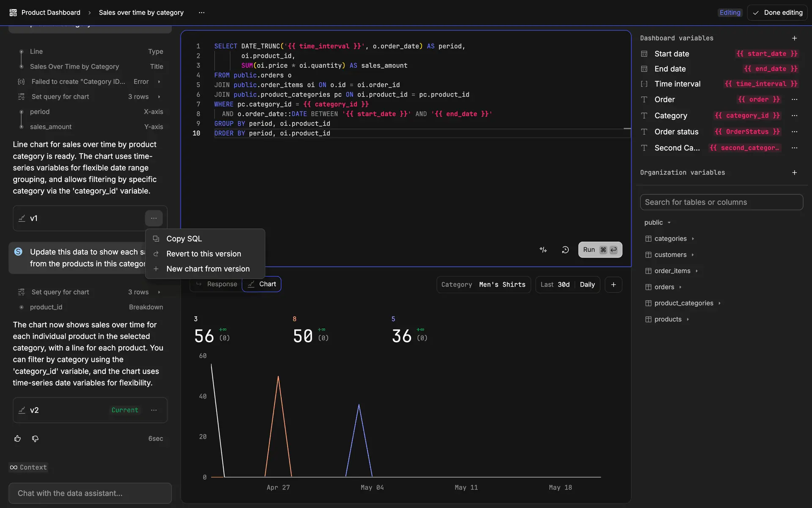Screen dimensions: 812x508
Task: Click the thumbs down feedback icon
Action: [x=35, y=439]
